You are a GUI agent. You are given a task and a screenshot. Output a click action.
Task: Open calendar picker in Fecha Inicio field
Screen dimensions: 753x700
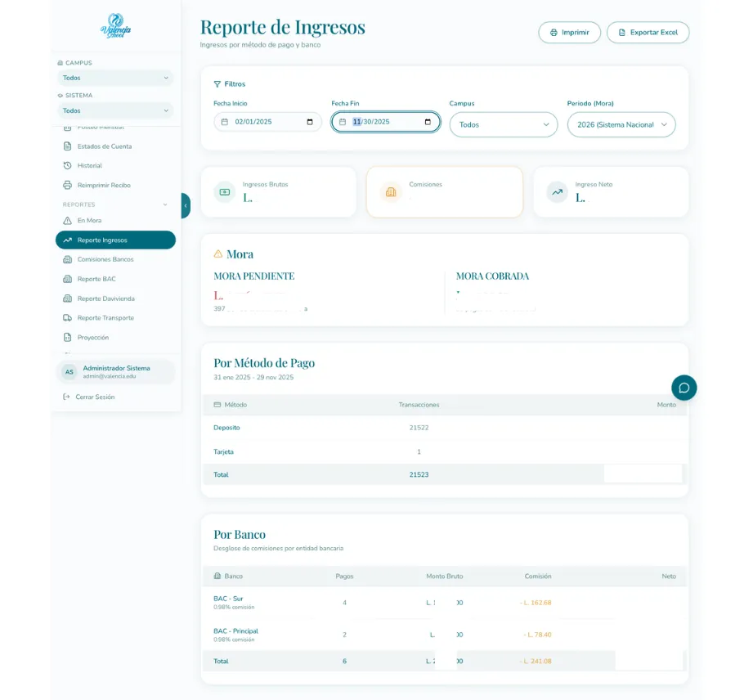coord(310,122)
